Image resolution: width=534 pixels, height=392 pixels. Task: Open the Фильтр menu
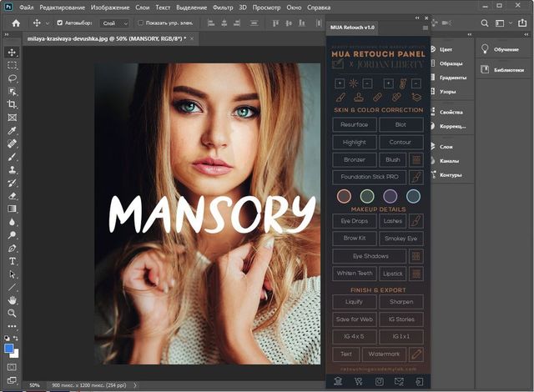coord(223,8)
